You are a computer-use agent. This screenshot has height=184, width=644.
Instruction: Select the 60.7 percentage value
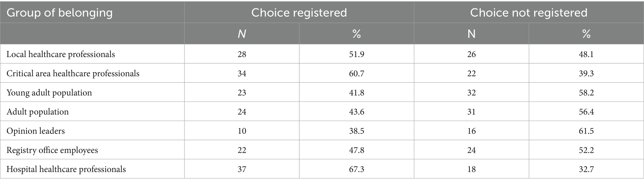(356, 73)
